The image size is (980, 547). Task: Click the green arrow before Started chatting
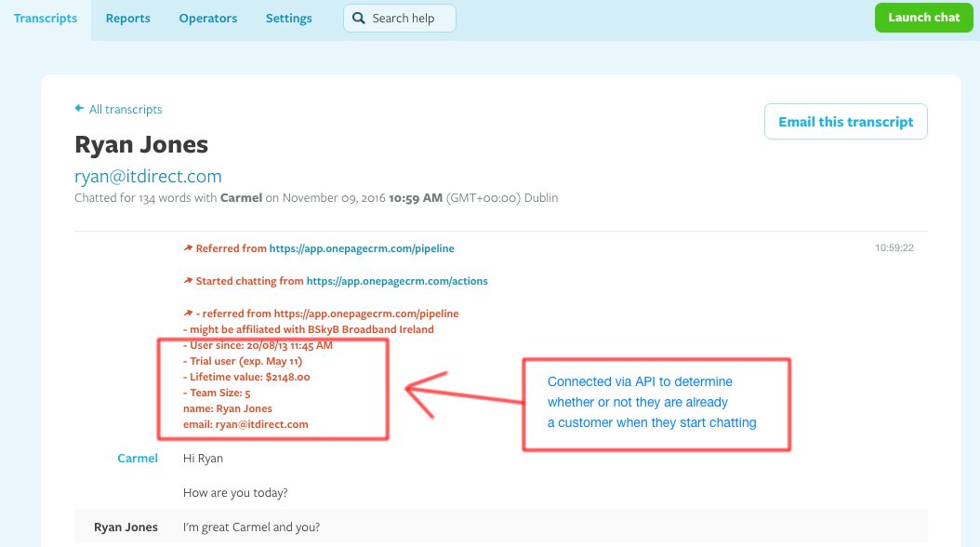[x=187, y=280]
